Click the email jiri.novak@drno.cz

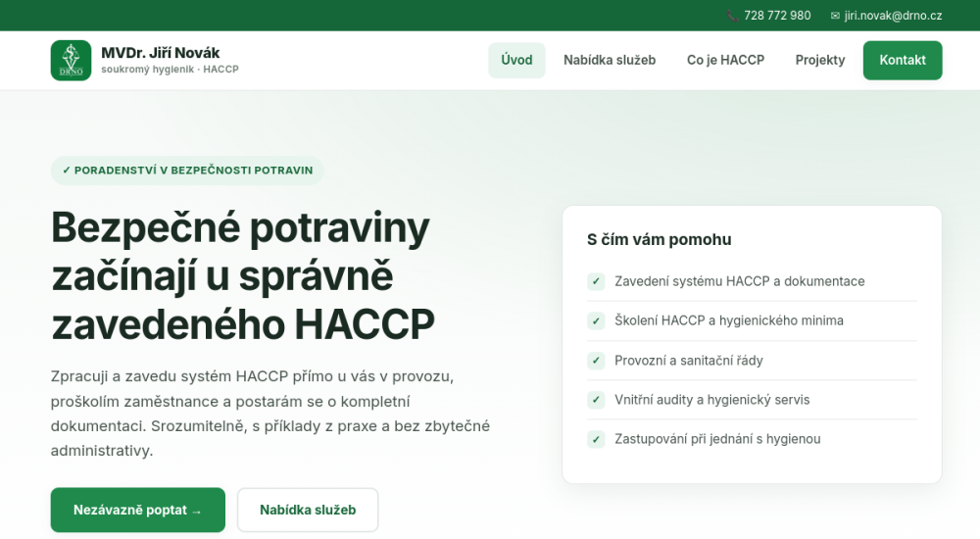click(x=893, y=16)
